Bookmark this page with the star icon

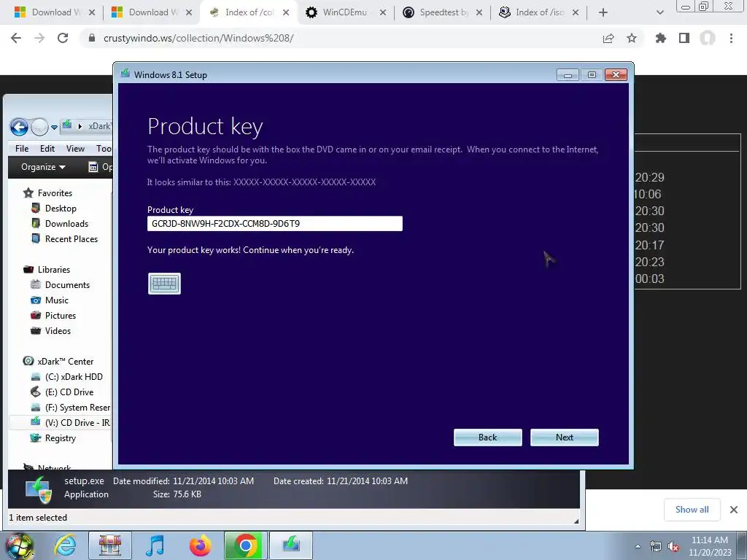[x=631, y=38]
